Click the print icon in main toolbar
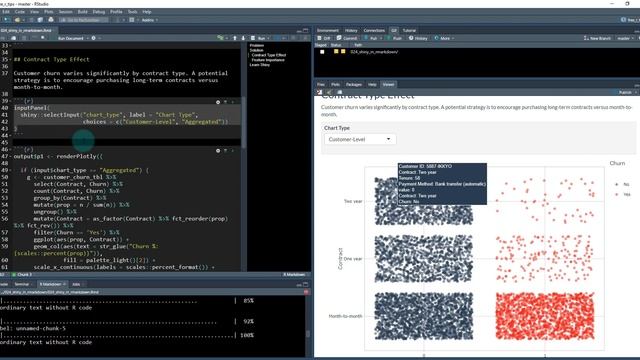This screenshot has height=360, width=640. coord(51,20)
